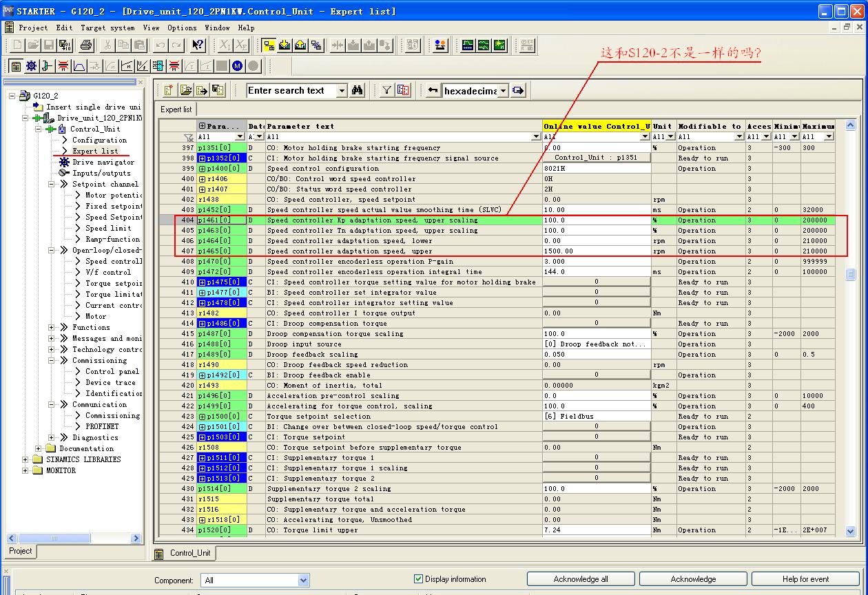Image resolution: width=868 pixels, height=595 pixels.
Task: Click the user-defined list icon with red star
Action: [x=169, y=90]
